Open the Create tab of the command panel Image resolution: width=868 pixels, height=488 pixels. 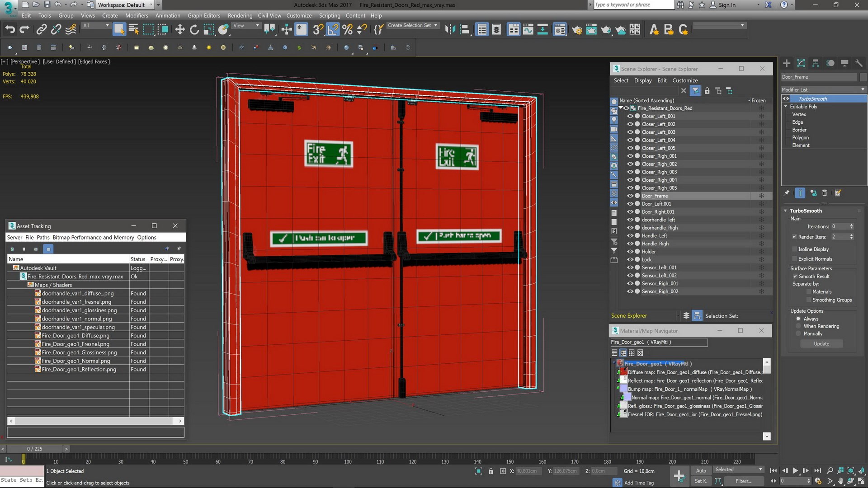point(787,63)
